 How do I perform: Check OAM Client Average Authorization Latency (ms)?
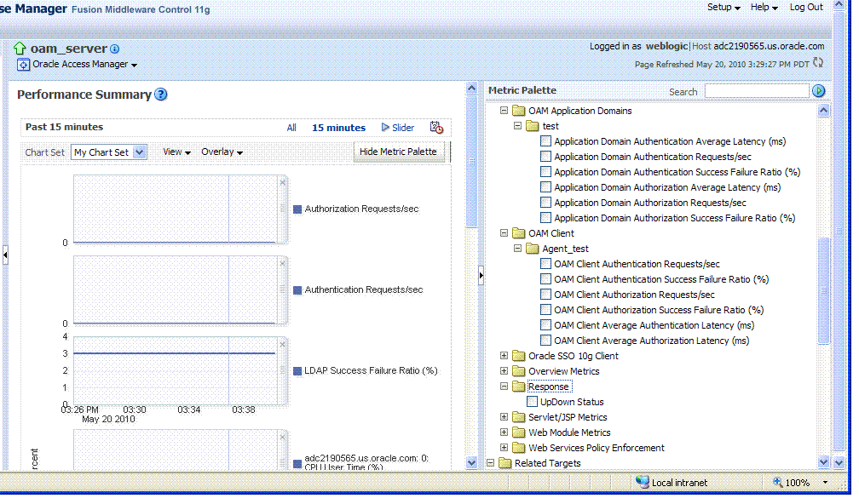pos(545,341)
